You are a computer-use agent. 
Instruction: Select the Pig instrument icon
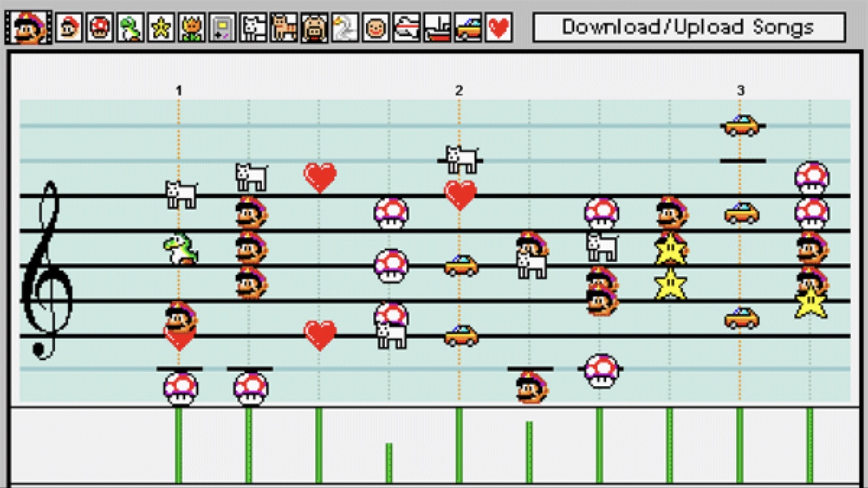(x=314, y=28)
